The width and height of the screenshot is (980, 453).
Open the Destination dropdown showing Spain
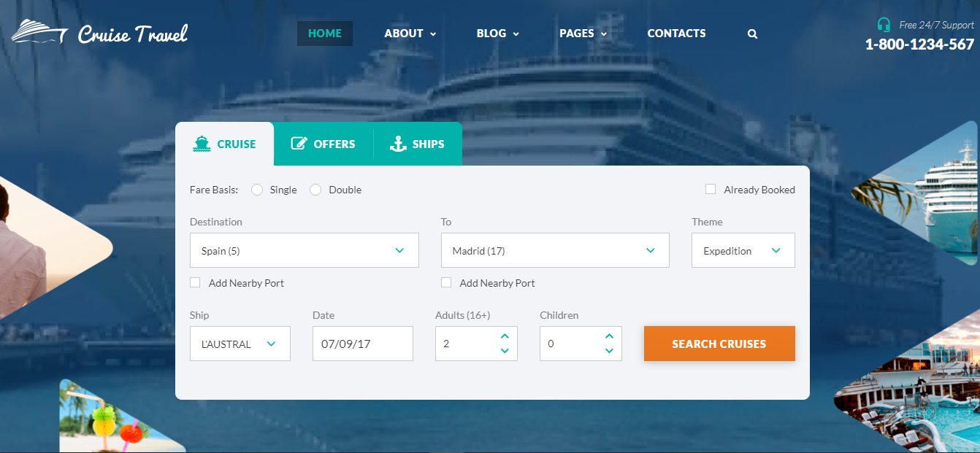(x=304, y=250)
